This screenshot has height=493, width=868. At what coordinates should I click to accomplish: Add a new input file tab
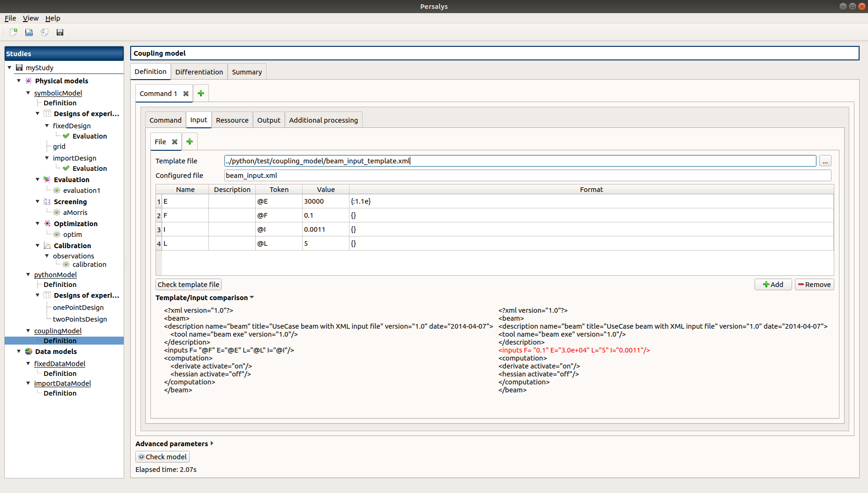click(x=190, y=142)
